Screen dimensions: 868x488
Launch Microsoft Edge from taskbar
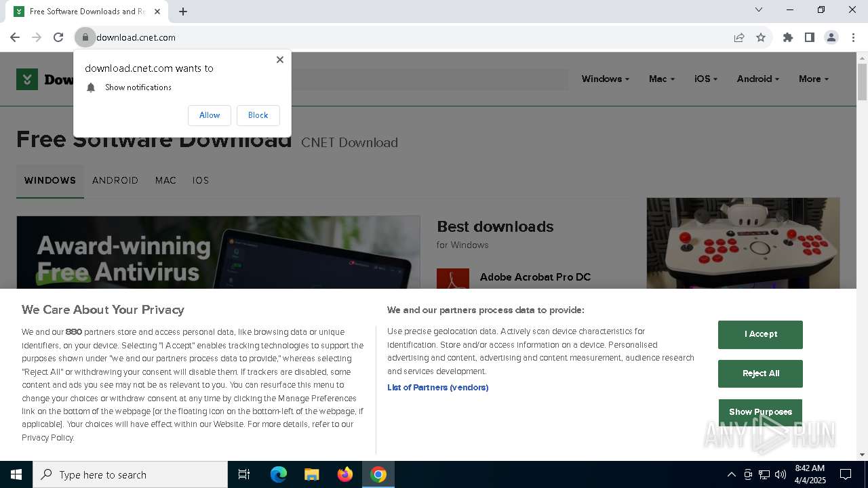point(279,474)
